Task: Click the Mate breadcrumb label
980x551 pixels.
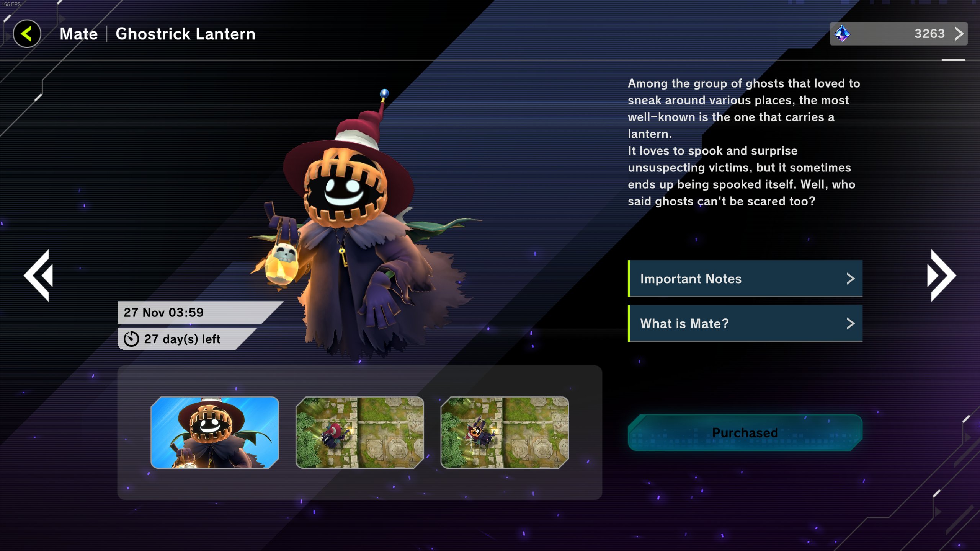Action: pyautogui.click(x=79, y=34)
